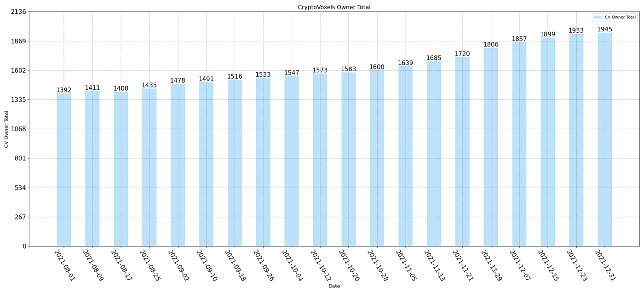Select the date tick label 2021-11-13
Image resolution: width=644 pixels, height=293 pixels.
pyautogui.click(x=434, y=265)
